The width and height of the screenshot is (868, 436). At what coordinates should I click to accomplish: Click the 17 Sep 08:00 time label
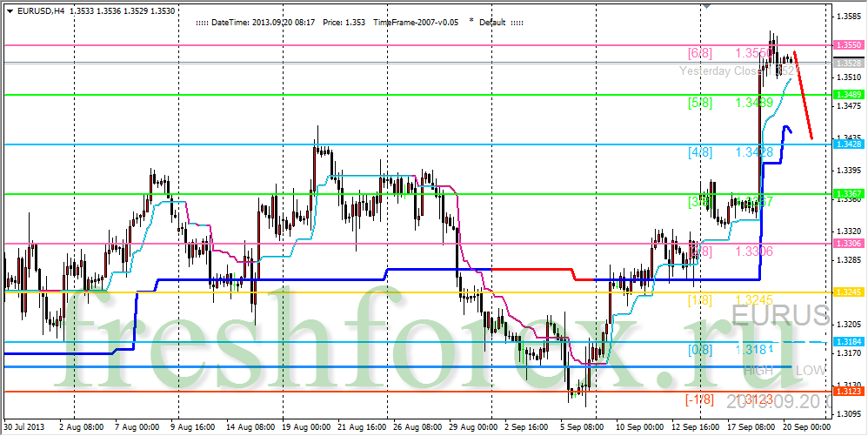pos(750,427)
